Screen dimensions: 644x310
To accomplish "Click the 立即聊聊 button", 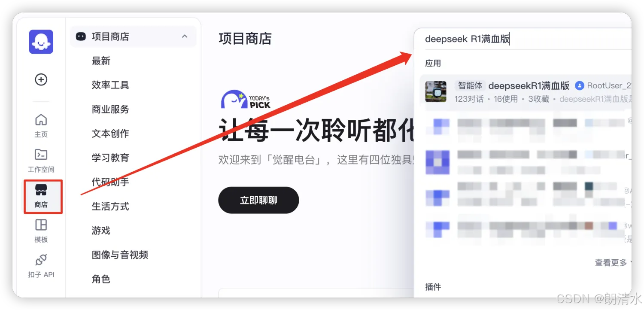I will (x=258, y=200).
